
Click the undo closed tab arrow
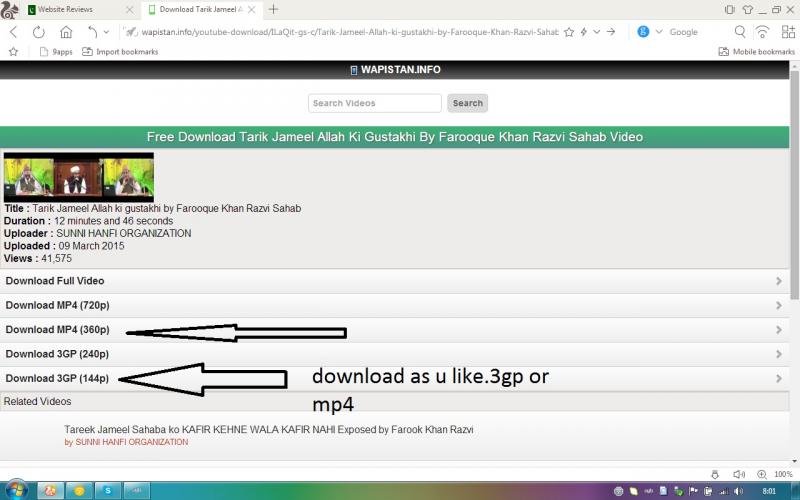pyautogui.click(x=92, y=32)
